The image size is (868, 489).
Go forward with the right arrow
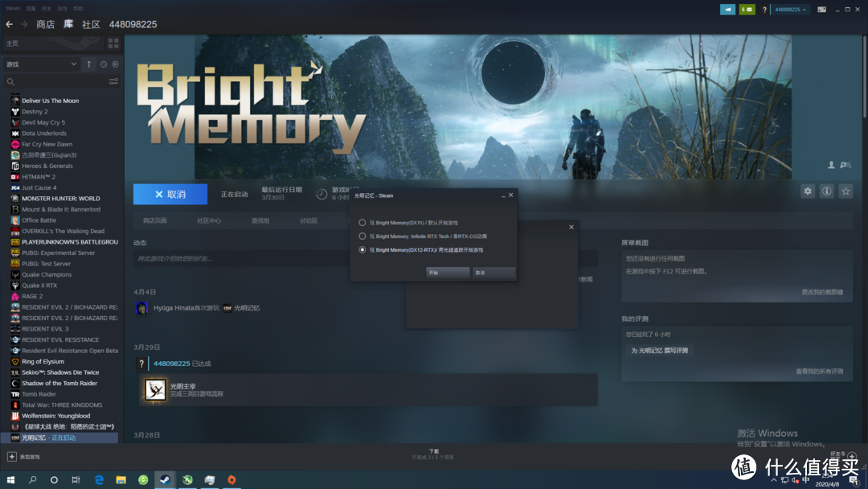point(24,24)
